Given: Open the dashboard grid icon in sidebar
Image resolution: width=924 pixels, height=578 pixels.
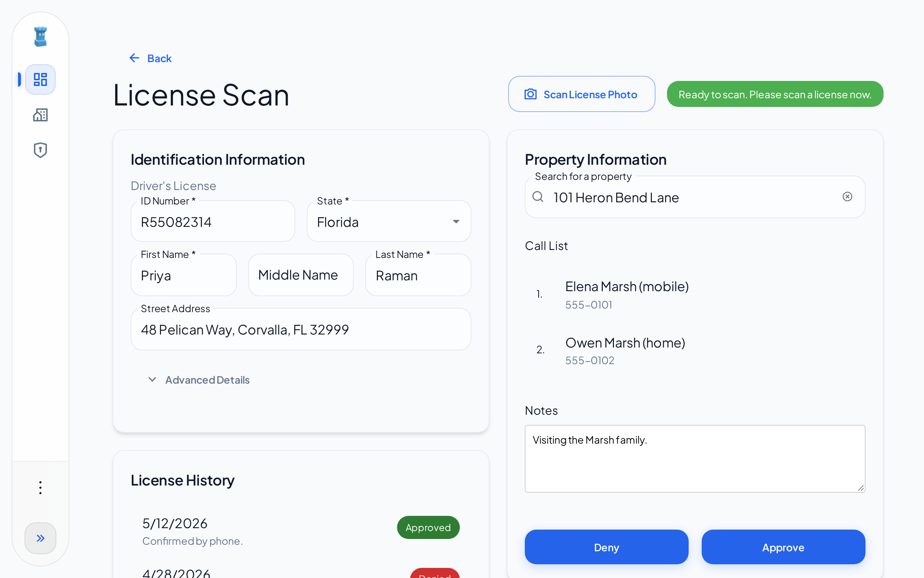Looking at the screenshot, I should 40,79.
